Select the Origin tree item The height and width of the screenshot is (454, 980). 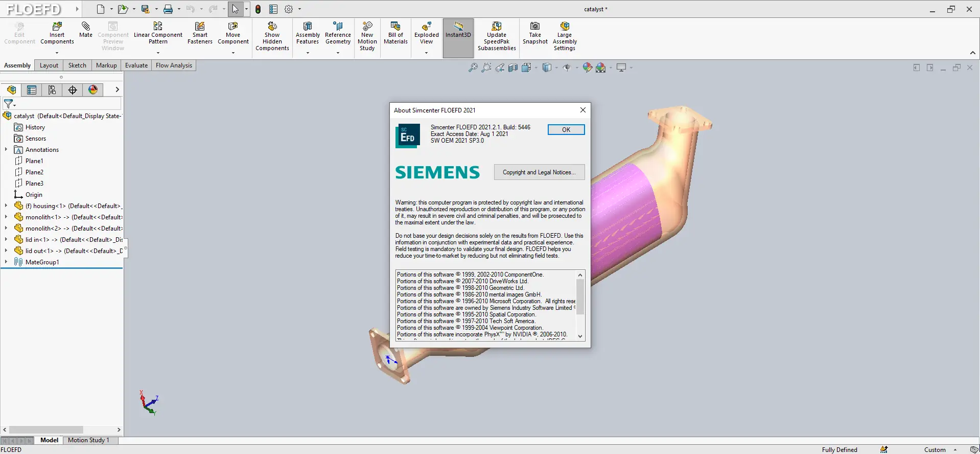click(x=34, y=195)
